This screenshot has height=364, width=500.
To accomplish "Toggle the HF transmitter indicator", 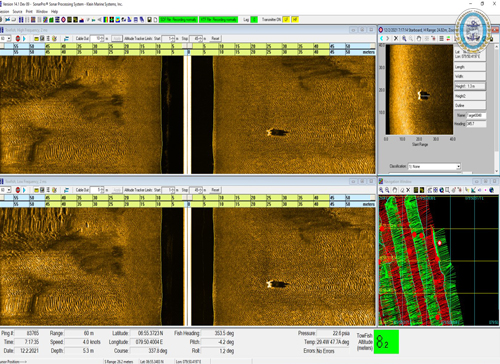I will click(x=295, y=20).
